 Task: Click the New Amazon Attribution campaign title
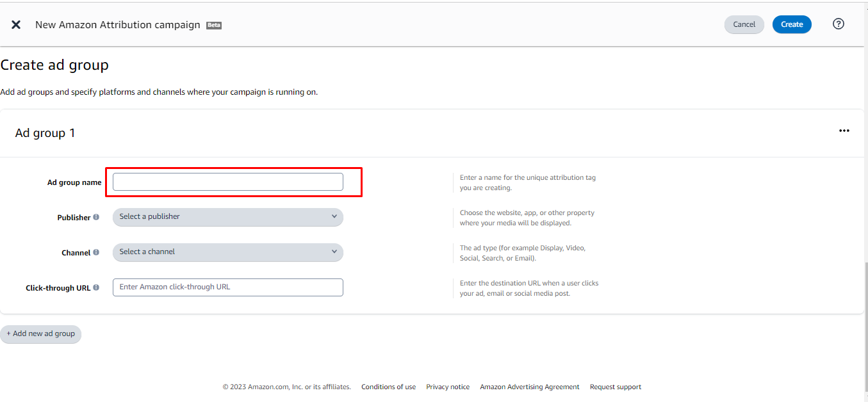118,25
